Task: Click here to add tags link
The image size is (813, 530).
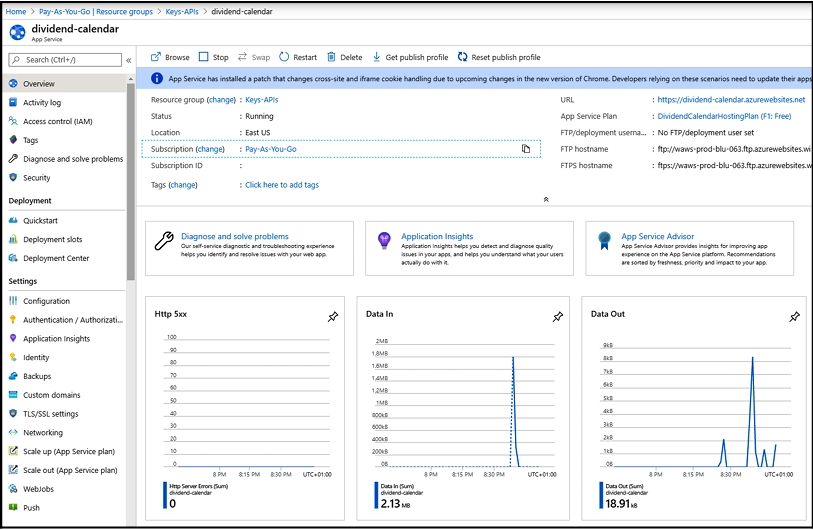Action: point(282,185)
